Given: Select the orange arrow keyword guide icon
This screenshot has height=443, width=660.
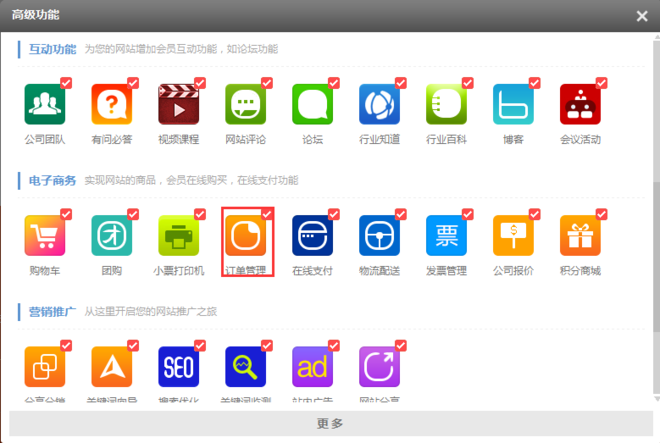Looking at the screenshot, I should point(112,367).
